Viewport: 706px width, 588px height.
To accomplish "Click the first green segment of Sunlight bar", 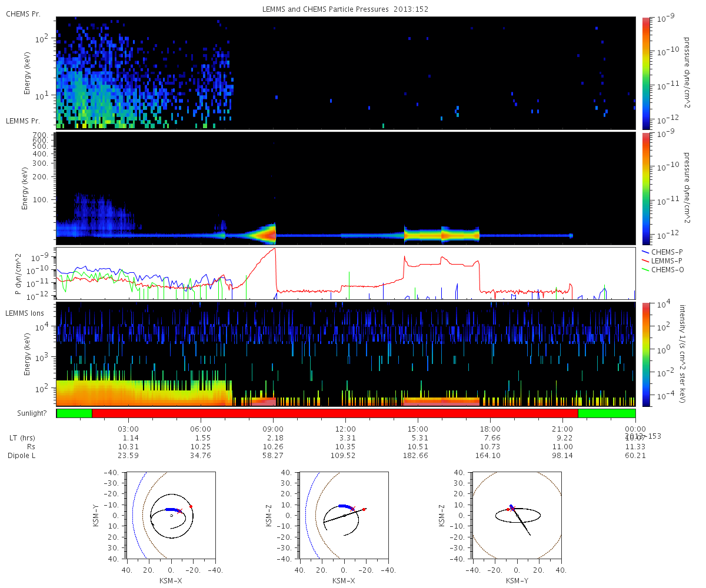I will pos(74,413).
